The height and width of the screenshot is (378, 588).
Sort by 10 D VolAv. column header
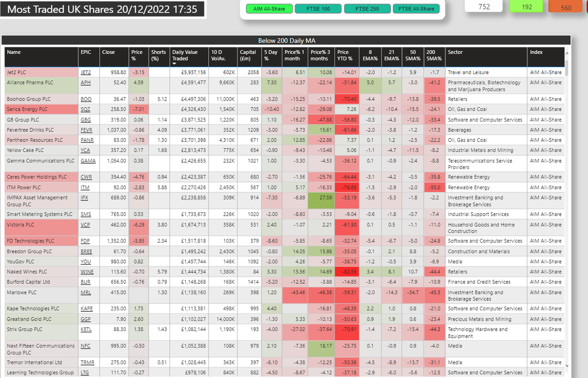coord(224,58)
